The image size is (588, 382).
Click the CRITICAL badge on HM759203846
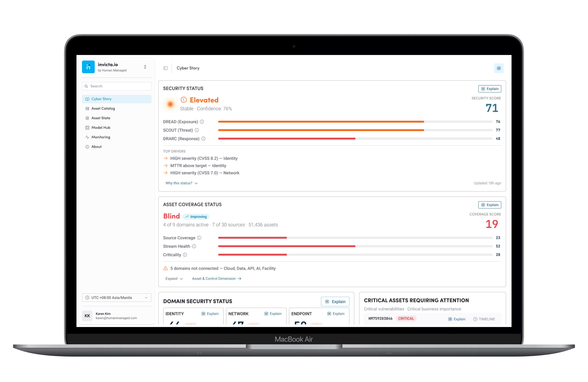pos(406,319)
